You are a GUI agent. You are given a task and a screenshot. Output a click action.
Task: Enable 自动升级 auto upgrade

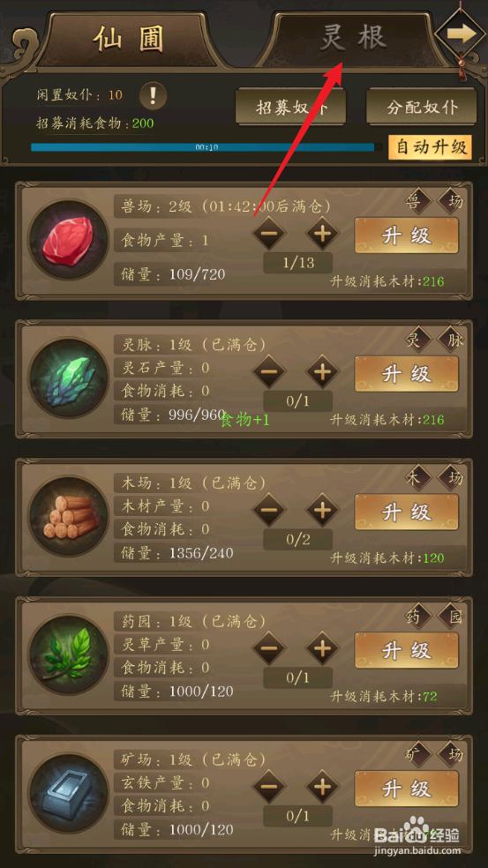pos(431,147)
